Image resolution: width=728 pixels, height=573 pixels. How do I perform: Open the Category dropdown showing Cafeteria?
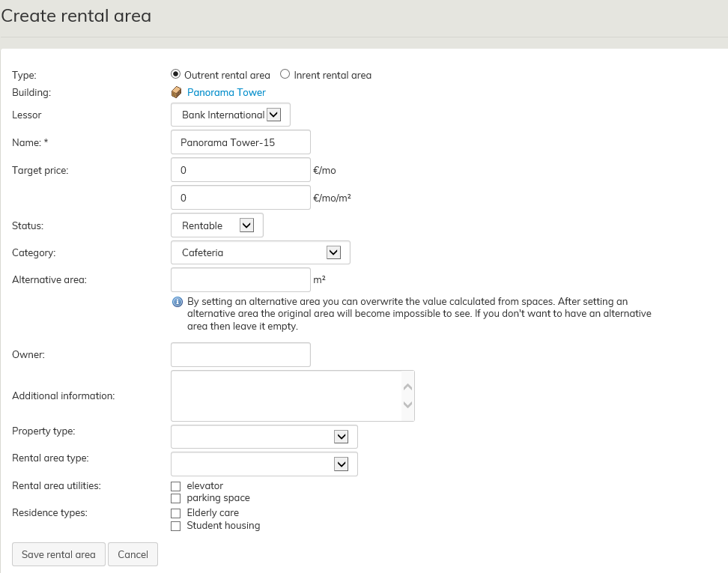[260, 252]
